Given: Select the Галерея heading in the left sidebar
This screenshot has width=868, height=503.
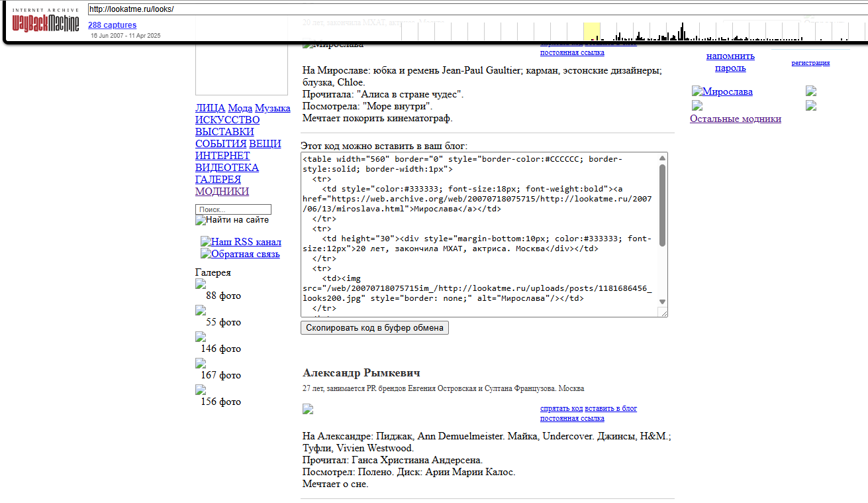Looking at the screenshot, I should [213, 272].
